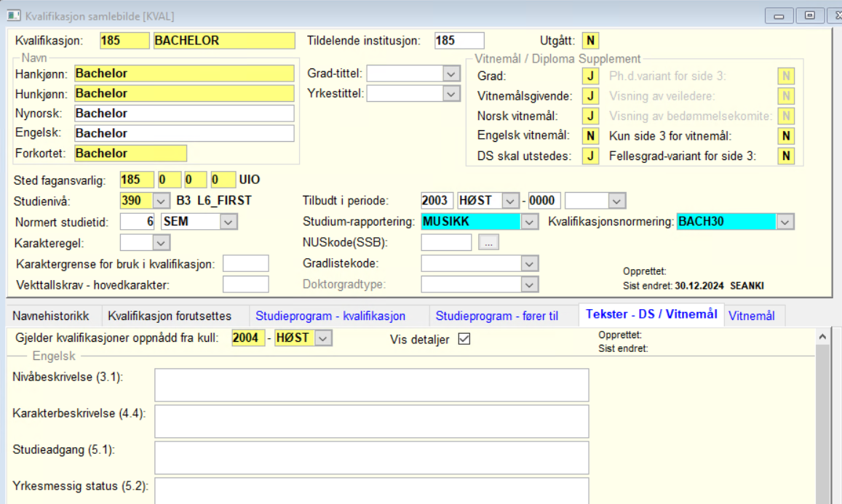Open the Kvalifikasjonsnormering BACH30 dropdown
This screenshot has width=842, height=504.
785,222
